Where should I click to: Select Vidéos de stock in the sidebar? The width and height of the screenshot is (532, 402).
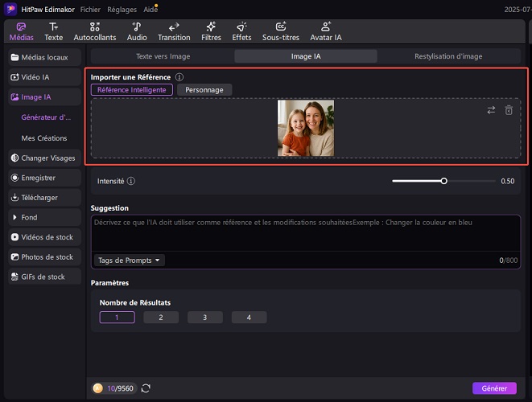pos(44,237)
